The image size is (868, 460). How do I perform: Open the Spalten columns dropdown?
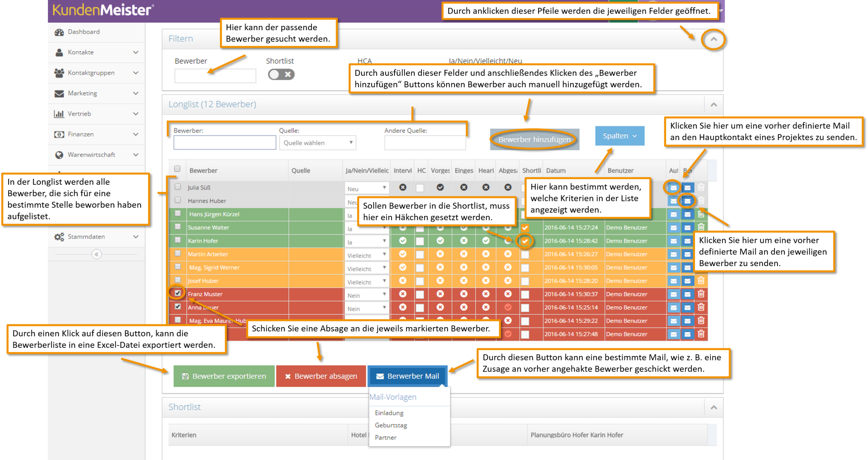pos(619,136)
